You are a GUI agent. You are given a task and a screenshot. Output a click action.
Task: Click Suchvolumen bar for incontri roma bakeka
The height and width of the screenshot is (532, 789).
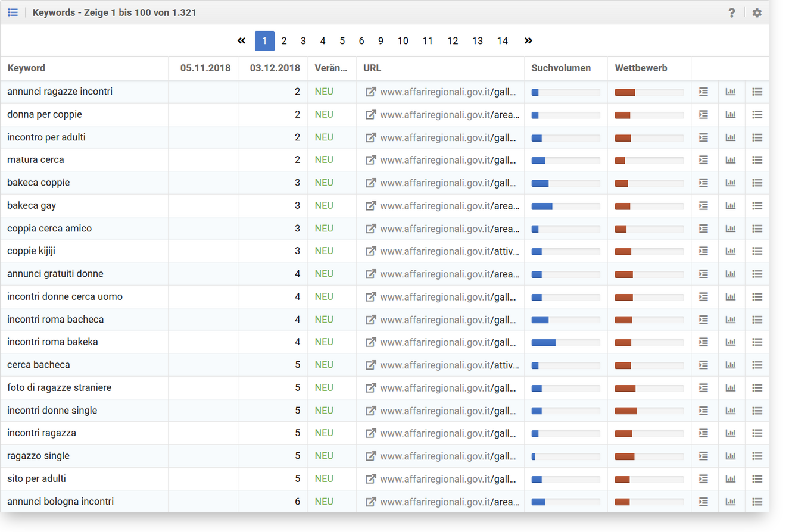(x=565, y=342)
